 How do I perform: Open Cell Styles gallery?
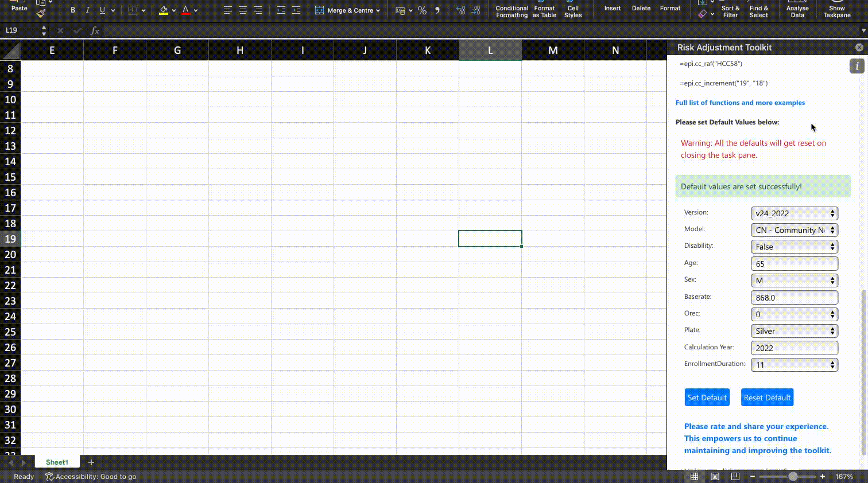point(573,10)
